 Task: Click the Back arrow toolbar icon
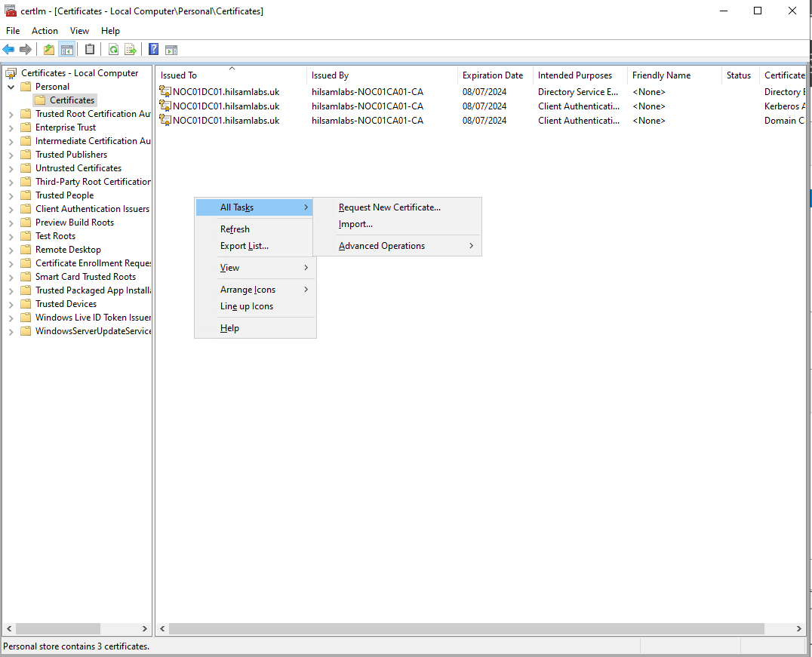(8, 50)
